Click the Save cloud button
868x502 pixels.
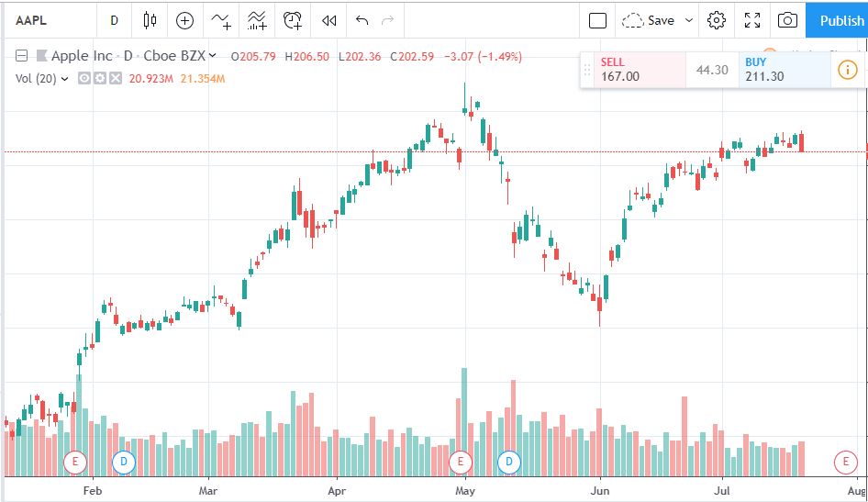point(648,20)
